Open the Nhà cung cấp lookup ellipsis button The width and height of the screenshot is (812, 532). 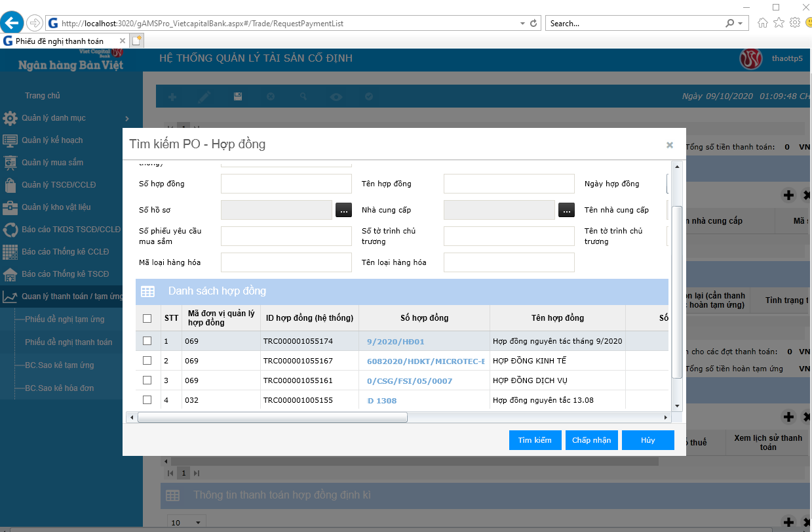[x=567, y=210]
